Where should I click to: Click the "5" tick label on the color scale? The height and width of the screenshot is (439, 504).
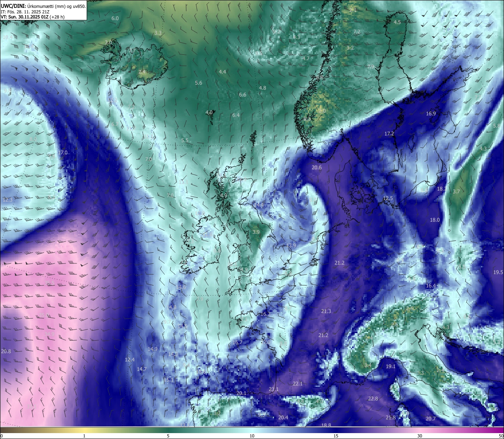(168, 436)
